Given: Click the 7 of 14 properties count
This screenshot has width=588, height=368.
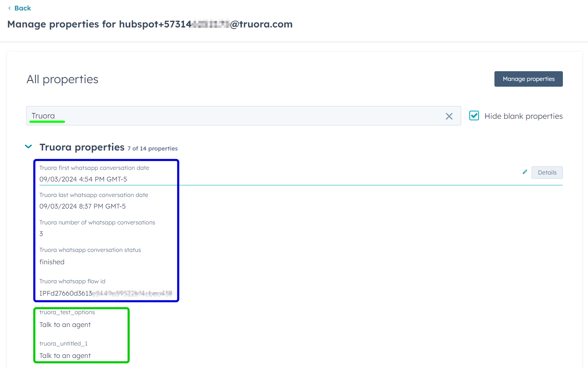Looking at the screenshot, I should 153,149.
